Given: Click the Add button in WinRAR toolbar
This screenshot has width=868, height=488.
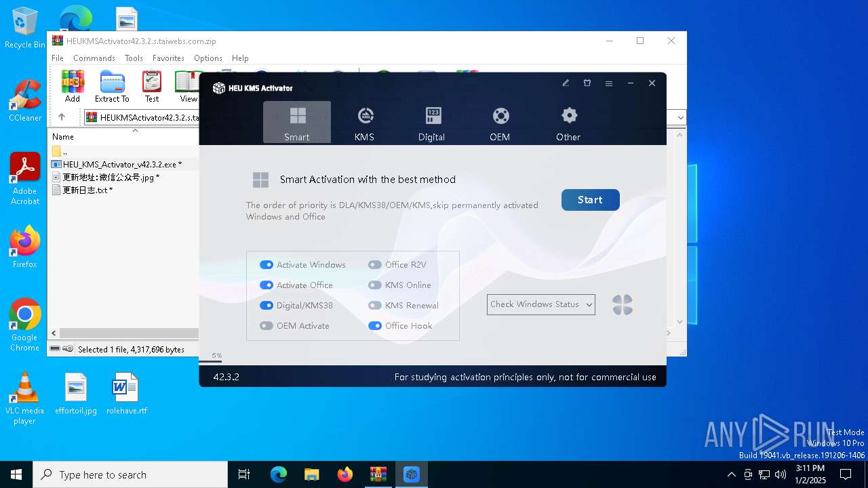Looking at the screenshot, I should [73, 87].
